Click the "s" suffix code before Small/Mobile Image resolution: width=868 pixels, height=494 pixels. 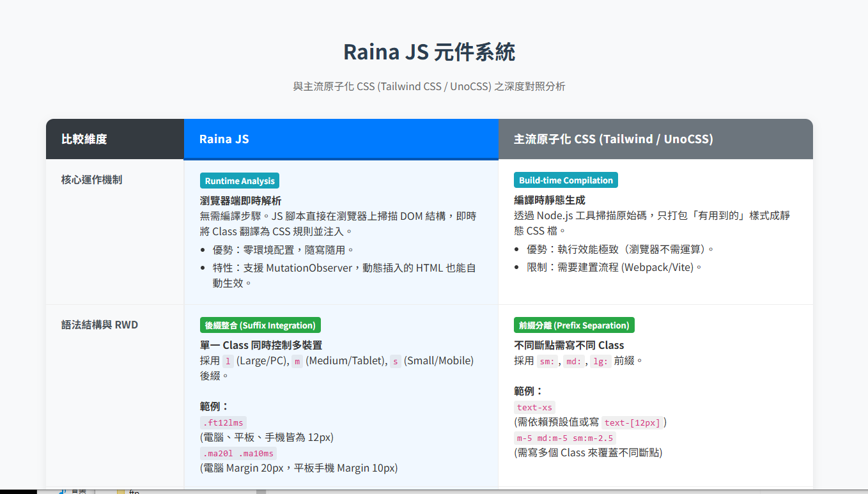tap(395, 361)
